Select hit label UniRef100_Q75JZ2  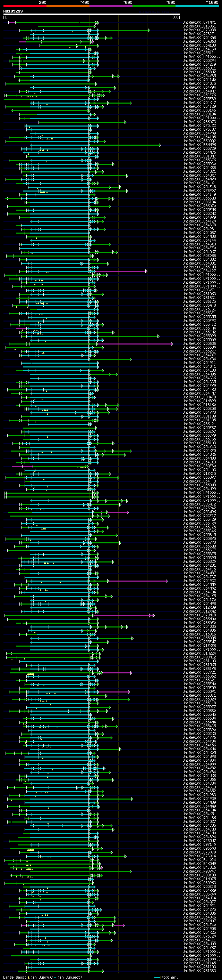199,125
